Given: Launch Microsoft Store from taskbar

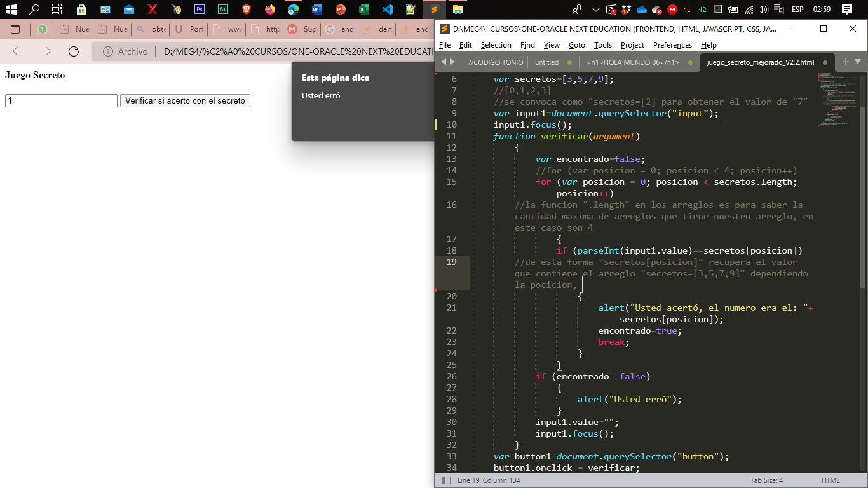Looking at the screenshot, I should [81, 10].
